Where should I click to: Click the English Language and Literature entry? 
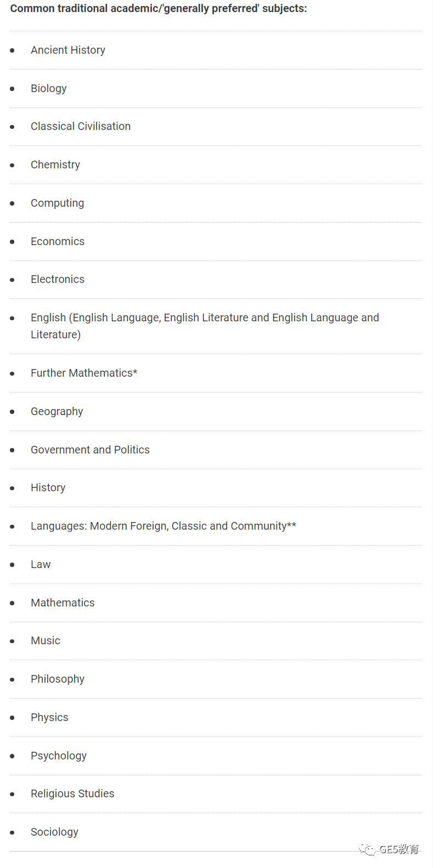[205, 326]
